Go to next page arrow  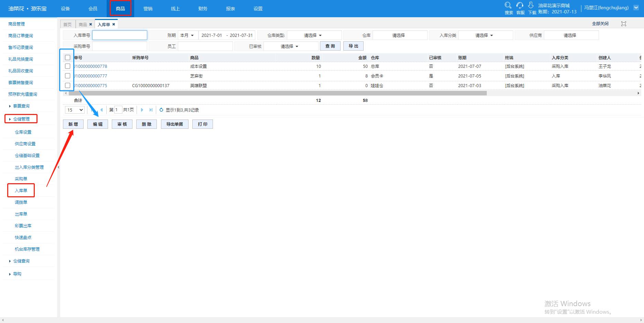click(142, 110)
